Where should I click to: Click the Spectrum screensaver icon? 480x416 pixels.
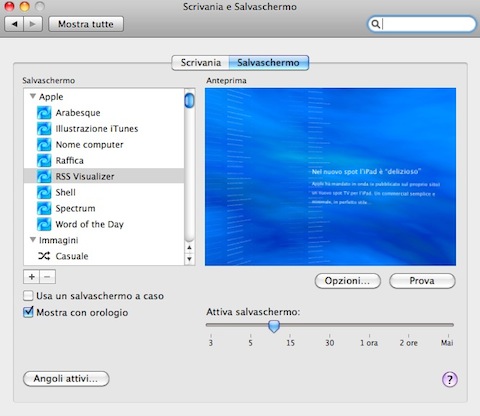pyautogui.click(x=44, y=208)
